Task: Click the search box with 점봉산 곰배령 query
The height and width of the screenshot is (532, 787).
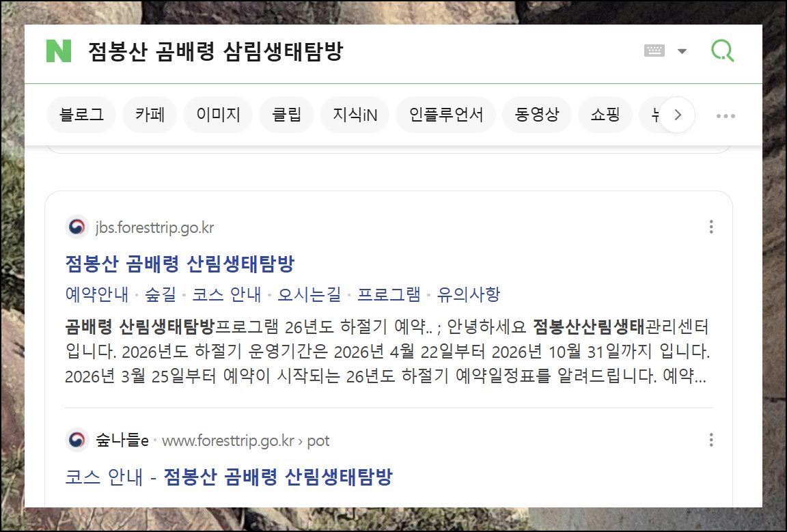Action: 215,51
